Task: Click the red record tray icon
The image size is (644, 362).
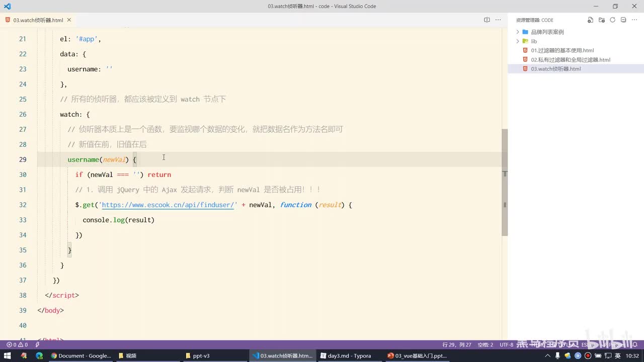Action: click(x=587, y=355)
